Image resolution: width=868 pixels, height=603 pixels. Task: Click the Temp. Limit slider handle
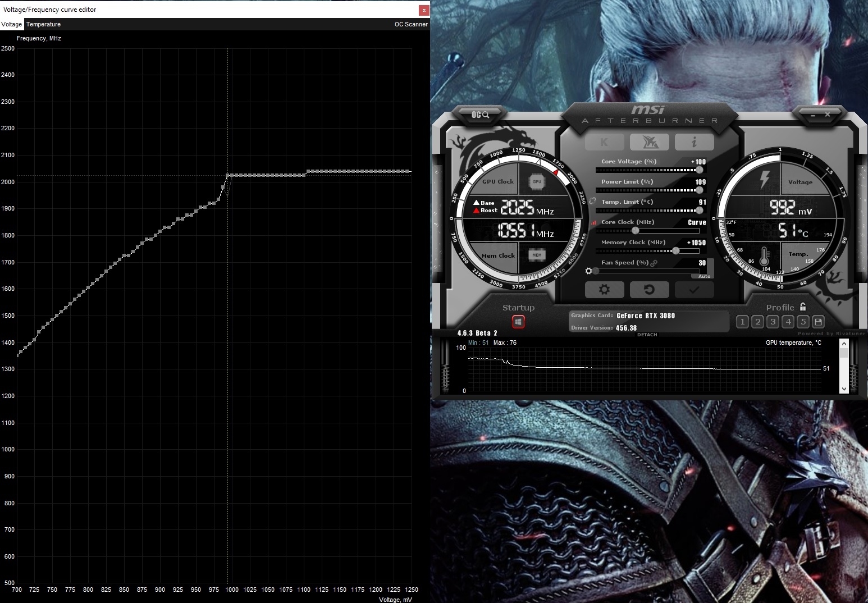(x=699, y=210)
